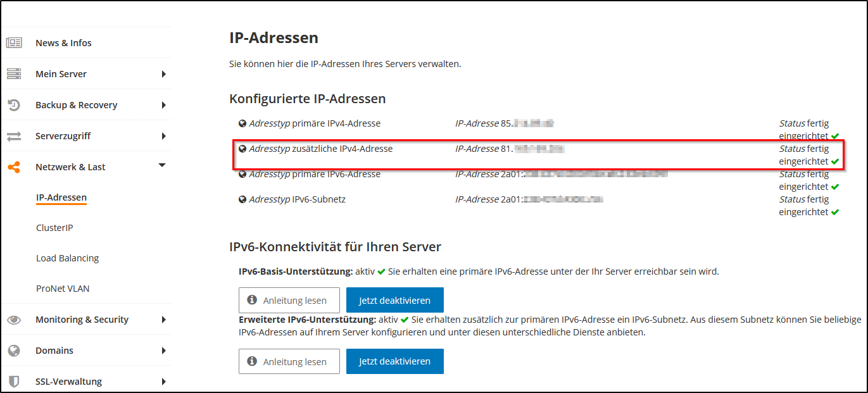Viewport: 868px width, 393px height.
Task: Disable Erweiterte IPv6-Unterstützung with Jetzt deaktivieren
Action: [x=394, y=361]
